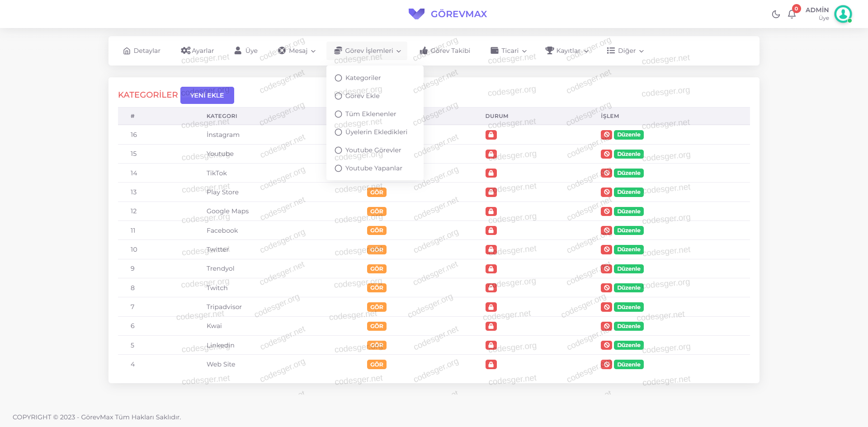Click the GÖR button for Trendyol
This screenshot has width=868, height=427.
pos(377,269)
